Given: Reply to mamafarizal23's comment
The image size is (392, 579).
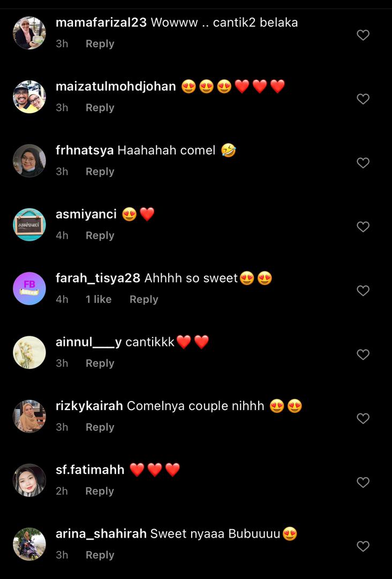Looking at the screenshot, I should [100, 44].
